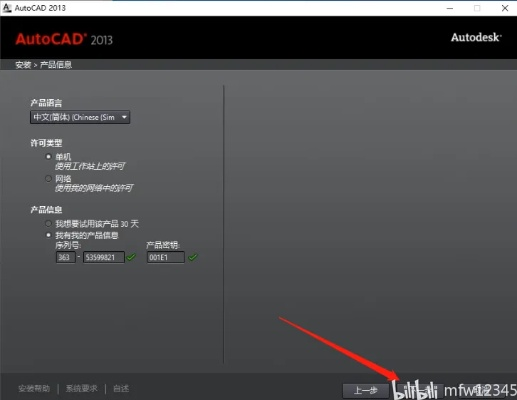Select the 单机 standalone license option

[x=49, y=156]
